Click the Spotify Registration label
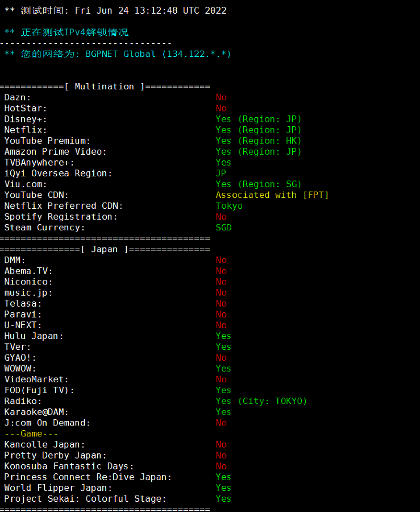This screenshot has width=420, height=512. (61, 217)
